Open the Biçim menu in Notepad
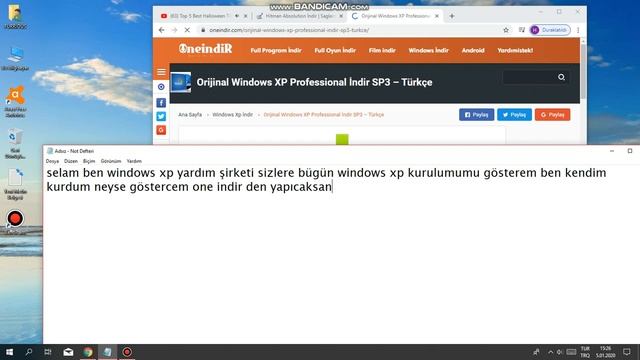This screenshot has width=640, height=360. point(89,161)
